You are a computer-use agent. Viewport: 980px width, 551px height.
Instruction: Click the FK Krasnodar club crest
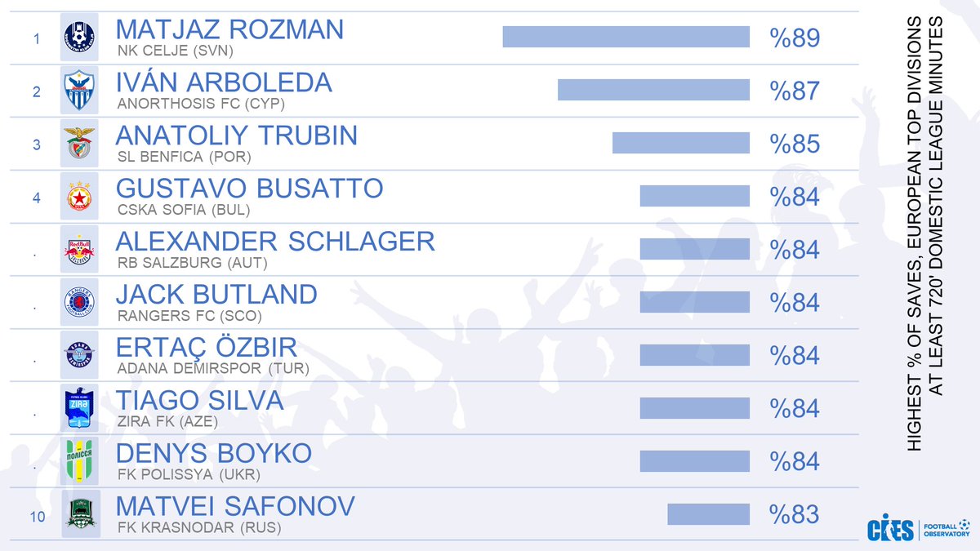80,513
